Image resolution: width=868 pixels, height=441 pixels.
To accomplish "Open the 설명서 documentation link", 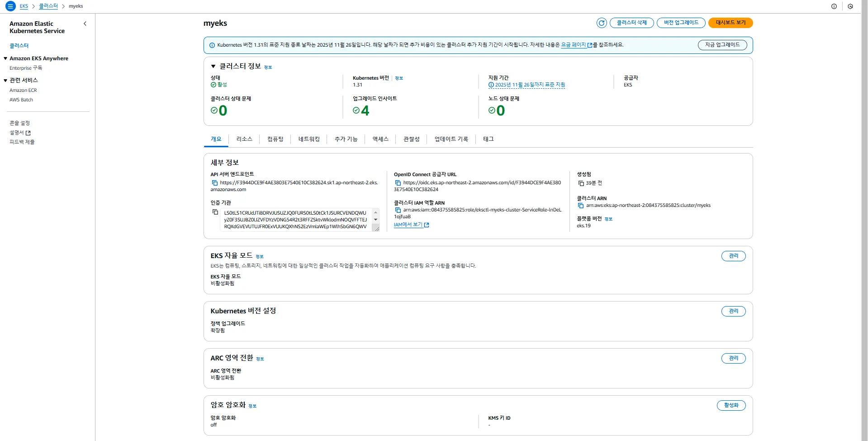I will pos(17,133).
